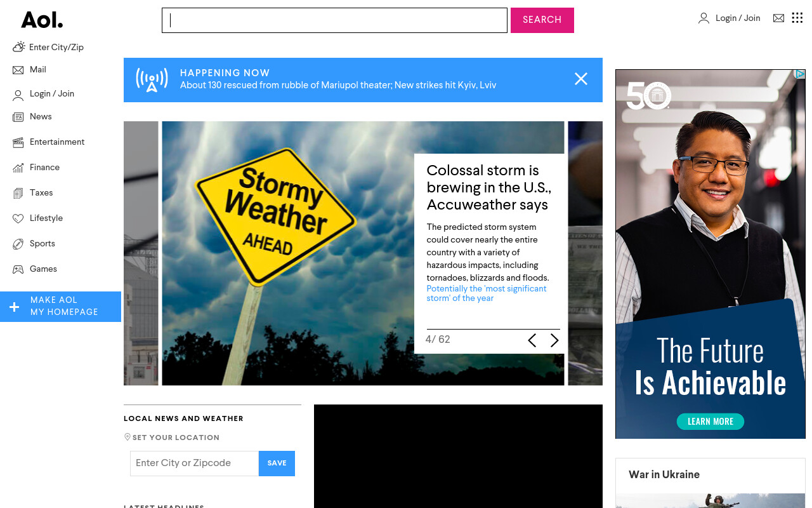
Task: Open News from the sidebar
Action: 32,117
